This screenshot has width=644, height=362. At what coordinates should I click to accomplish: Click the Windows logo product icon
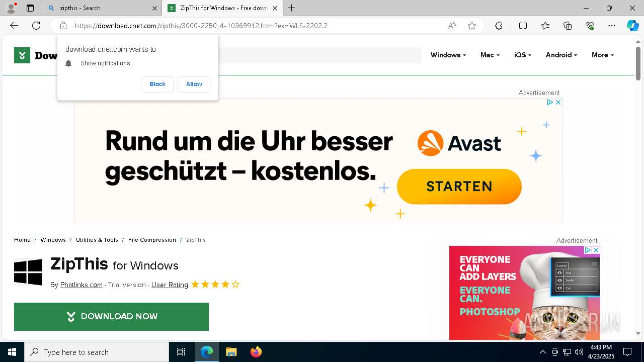[28, 272]
